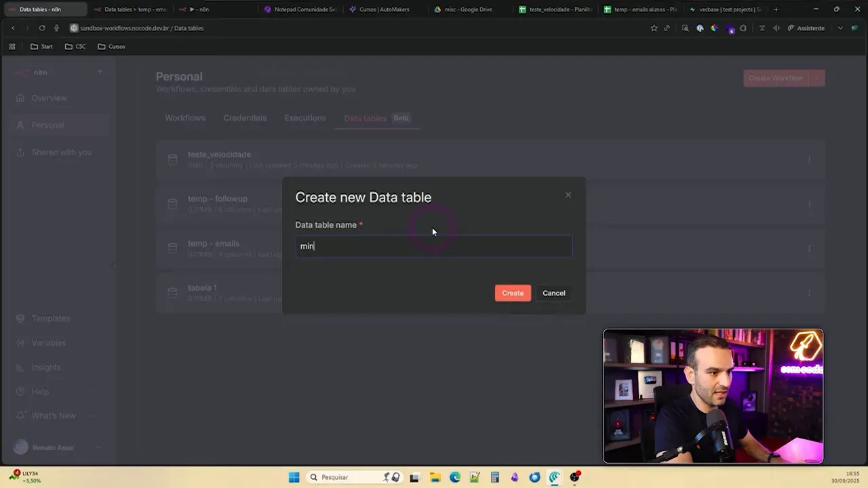
Task: Click the Create button in the modal
Action: pyautogui.click(x=513, y=293)
